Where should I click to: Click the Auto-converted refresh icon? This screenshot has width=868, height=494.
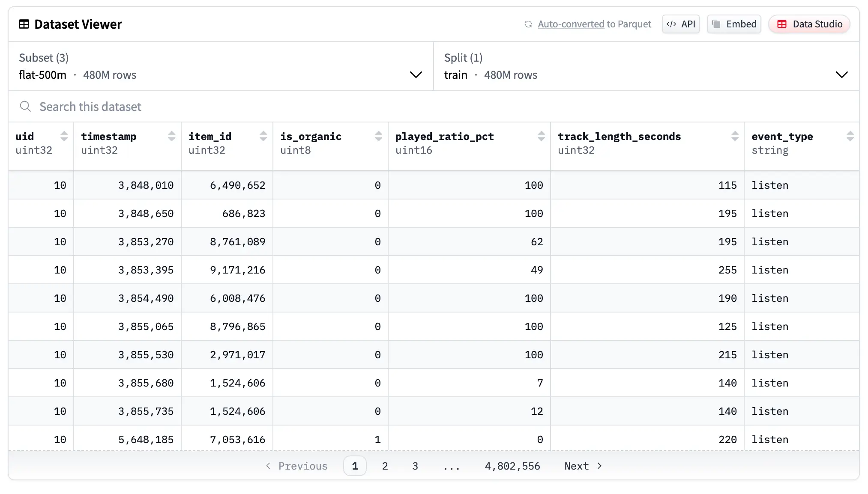click(x=528, y=24)
